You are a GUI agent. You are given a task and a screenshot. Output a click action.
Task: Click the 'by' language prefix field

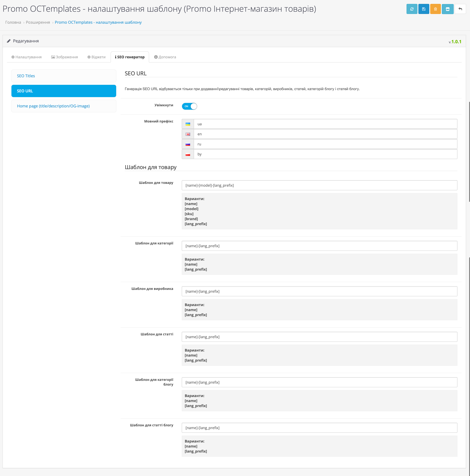(325, 154)
